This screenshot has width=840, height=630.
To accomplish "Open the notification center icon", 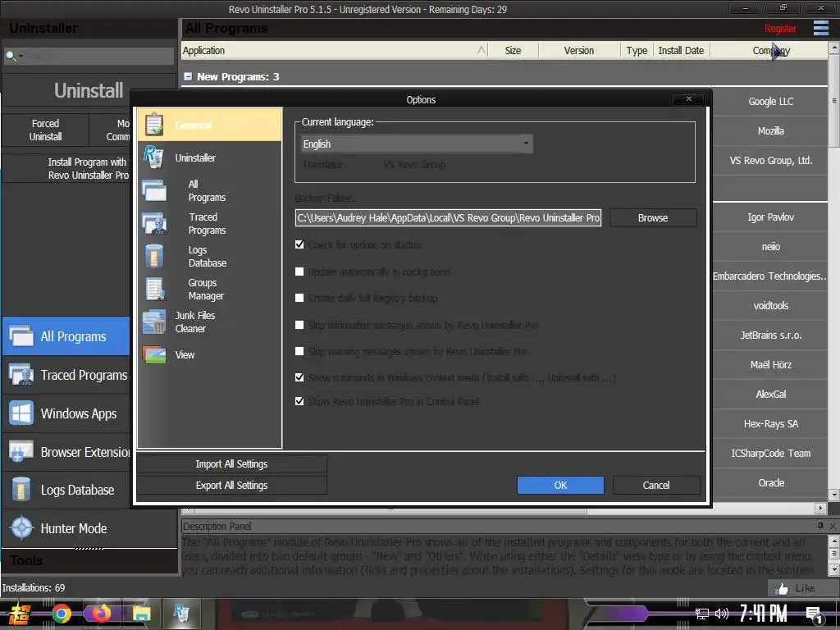I will tap(815, 615).
